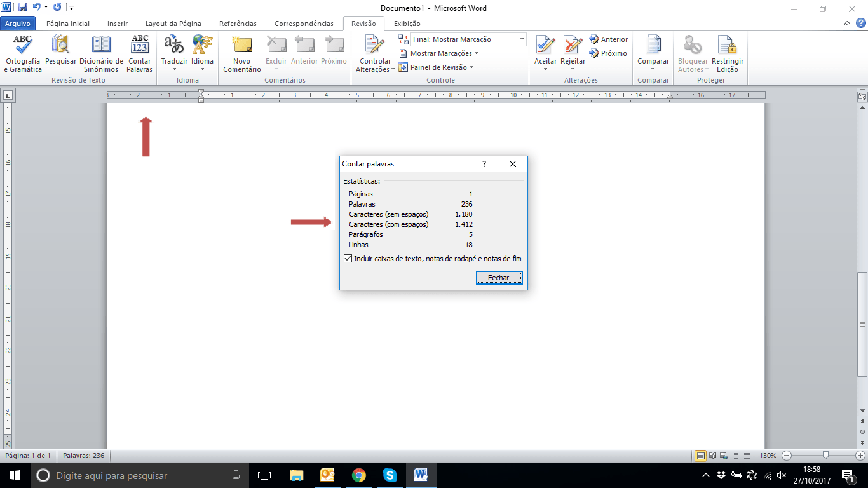
Task: Toggle Incluir caixas de texto checkbox
Action: pyautogui.click(x=348, y=259)
